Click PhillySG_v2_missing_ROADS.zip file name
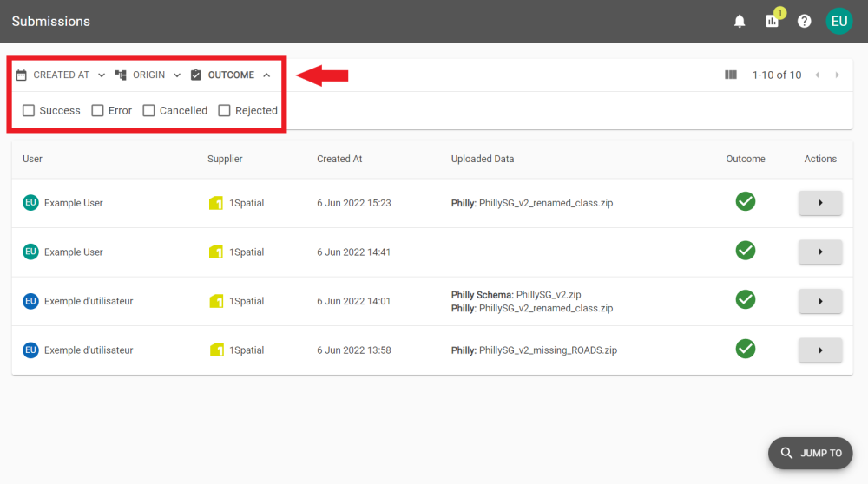This screenshot has height=484, width=868. pyautogui.click(x=548, y=350)
